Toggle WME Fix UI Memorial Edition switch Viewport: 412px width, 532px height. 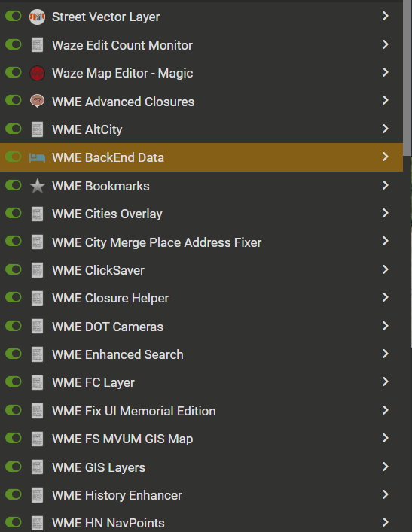[14, 410]
